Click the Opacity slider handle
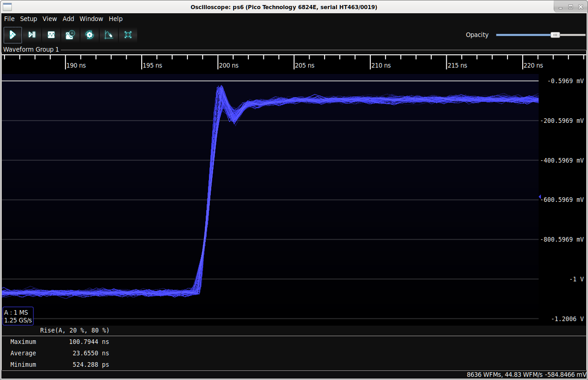 [x=555, y=35]
